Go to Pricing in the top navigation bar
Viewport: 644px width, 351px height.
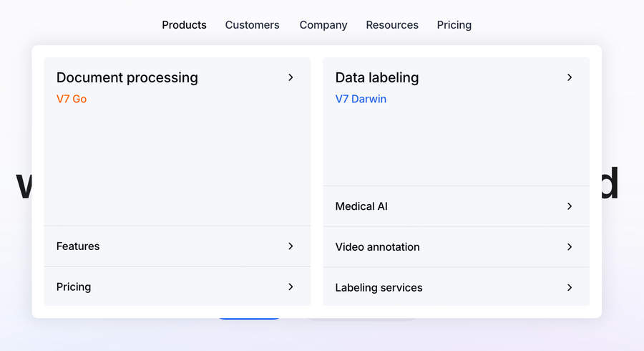click(454, 25)
